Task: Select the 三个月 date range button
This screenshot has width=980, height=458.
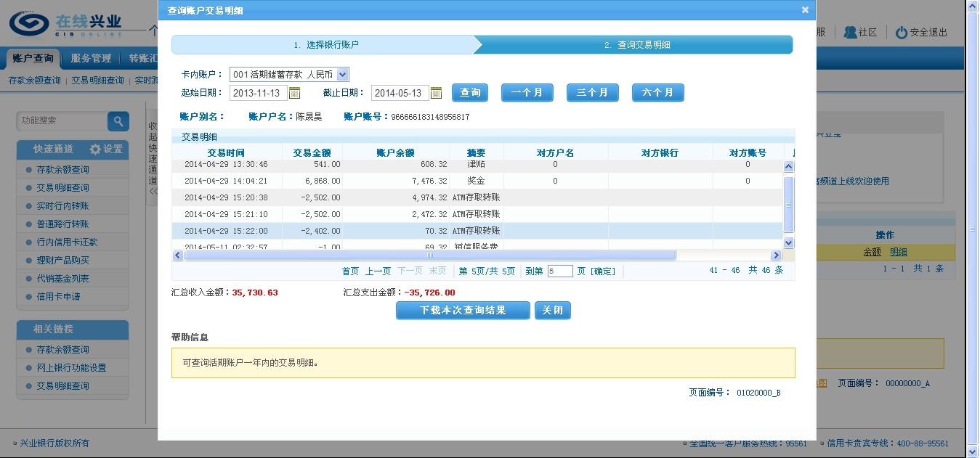Action: click(x=592, y=93)
